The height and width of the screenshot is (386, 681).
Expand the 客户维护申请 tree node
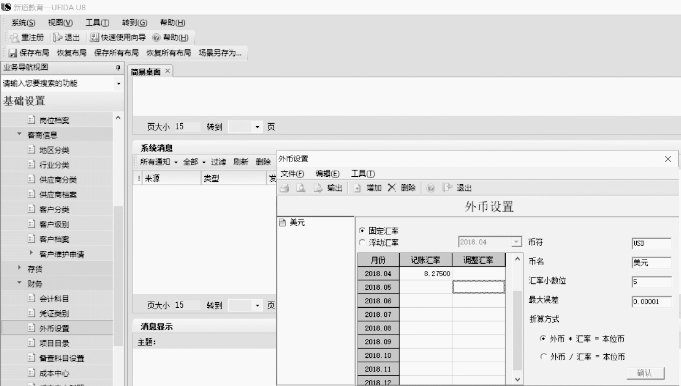click(31, 253)
